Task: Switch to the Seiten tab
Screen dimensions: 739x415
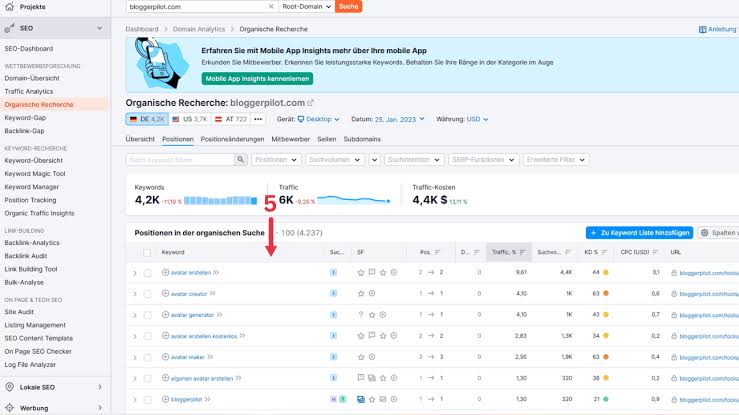Action: pyautogui.click(x=327, y=139)
